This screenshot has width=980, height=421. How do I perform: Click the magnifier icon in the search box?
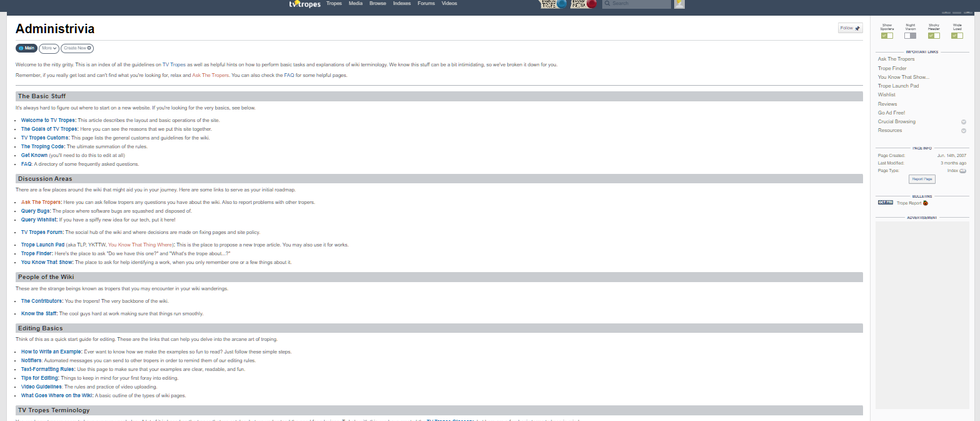coord(607,4)
